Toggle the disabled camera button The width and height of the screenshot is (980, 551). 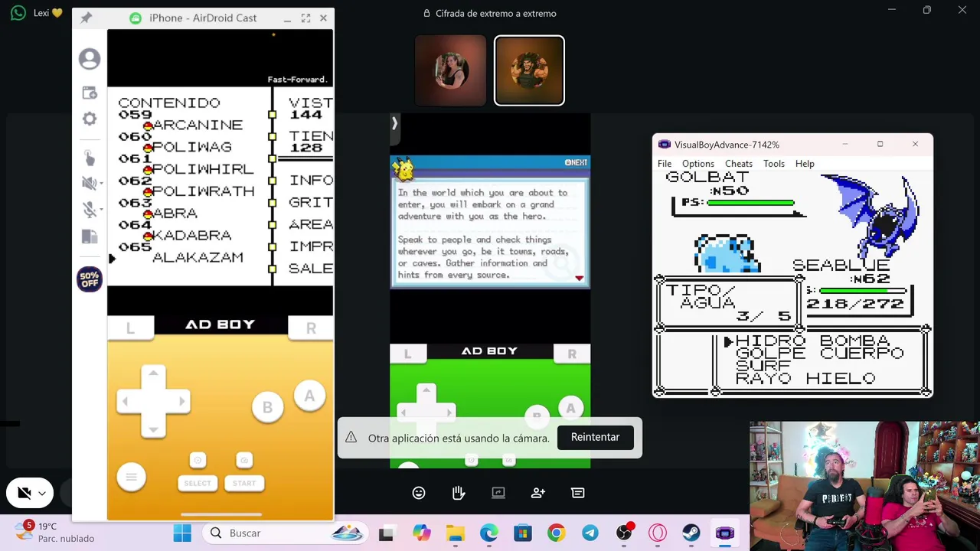24,493
